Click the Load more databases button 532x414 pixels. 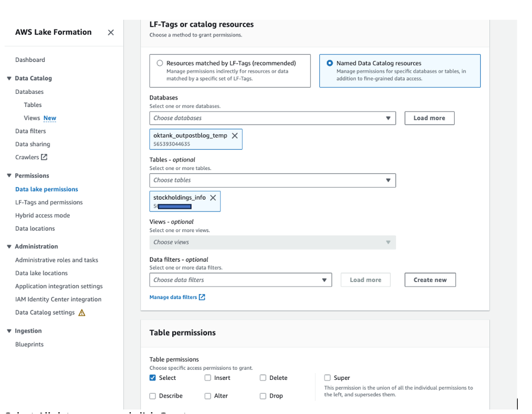(429, 118)
